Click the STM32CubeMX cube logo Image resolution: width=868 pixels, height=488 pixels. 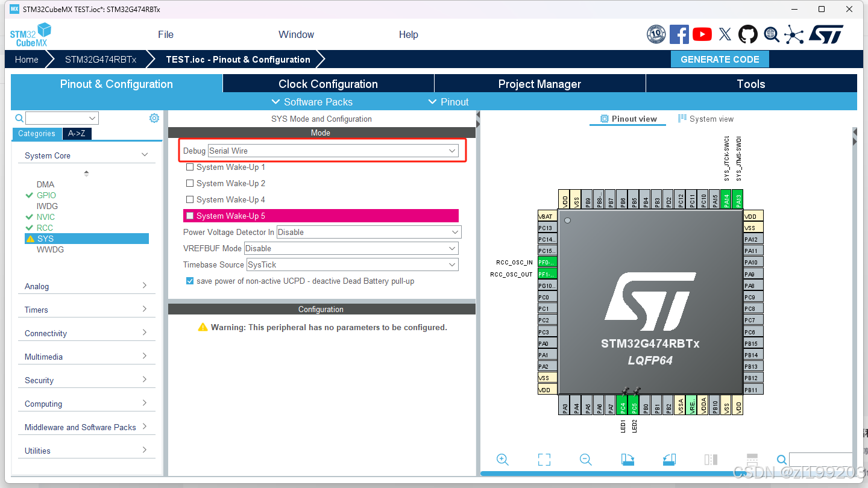pyautogui.click(x=31, y=34)
